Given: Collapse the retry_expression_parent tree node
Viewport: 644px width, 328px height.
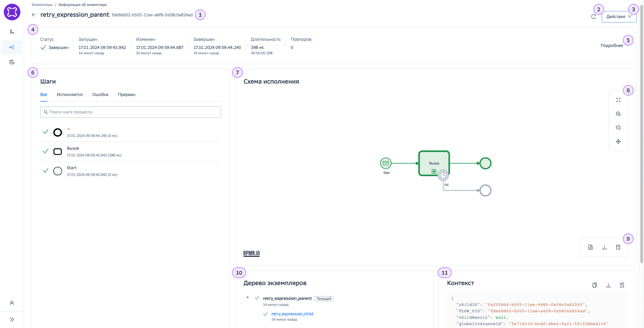Looking at the screenshot, I should point(248,297).
